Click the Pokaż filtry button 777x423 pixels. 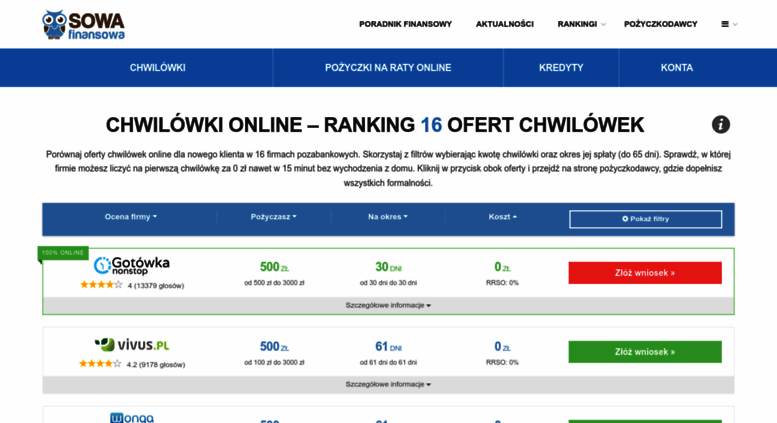pos(645,219)
